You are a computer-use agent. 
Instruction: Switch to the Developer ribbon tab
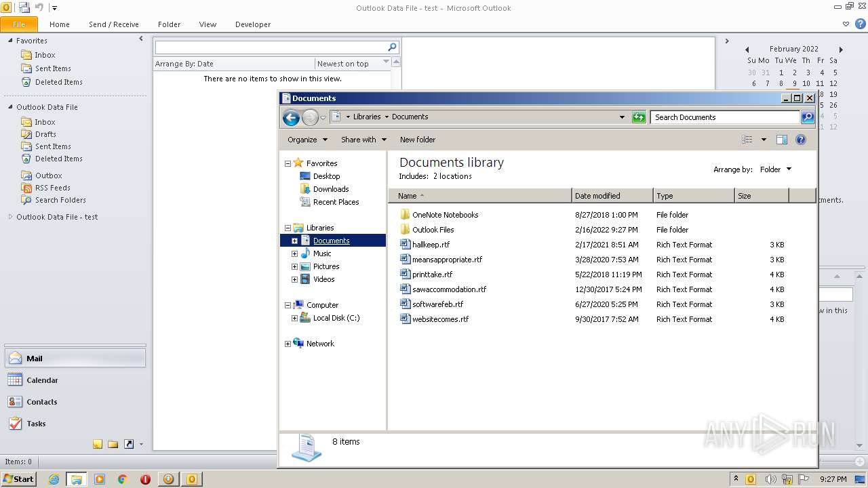(253, 24)
